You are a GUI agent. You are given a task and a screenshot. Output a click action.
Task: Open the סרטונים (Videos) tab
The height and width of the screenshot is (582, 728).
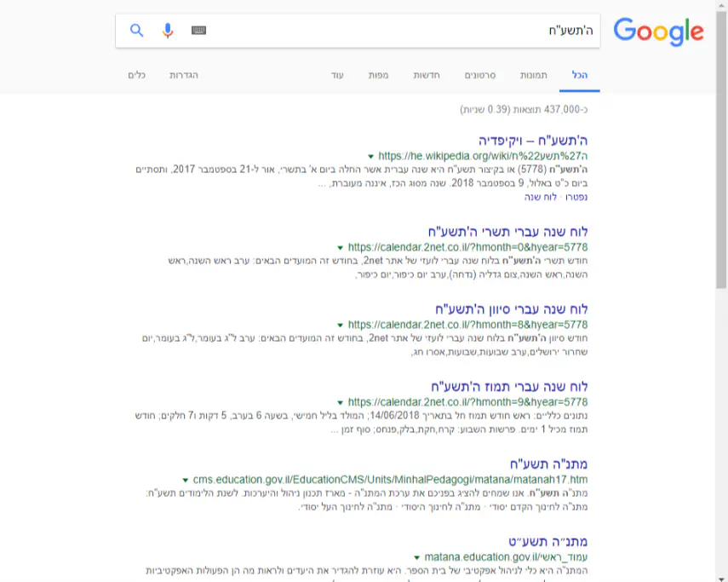(x=480, y=75)
